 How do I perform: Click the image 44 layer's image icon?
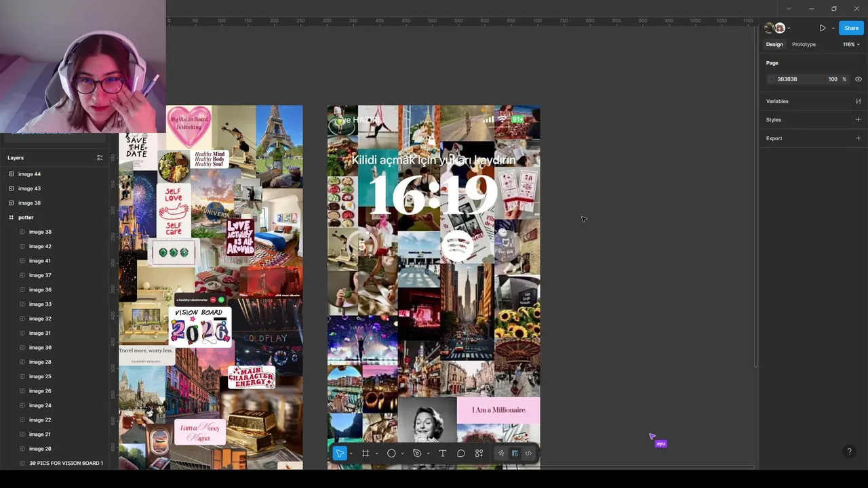pyautogui.click(x=11, y=174)
